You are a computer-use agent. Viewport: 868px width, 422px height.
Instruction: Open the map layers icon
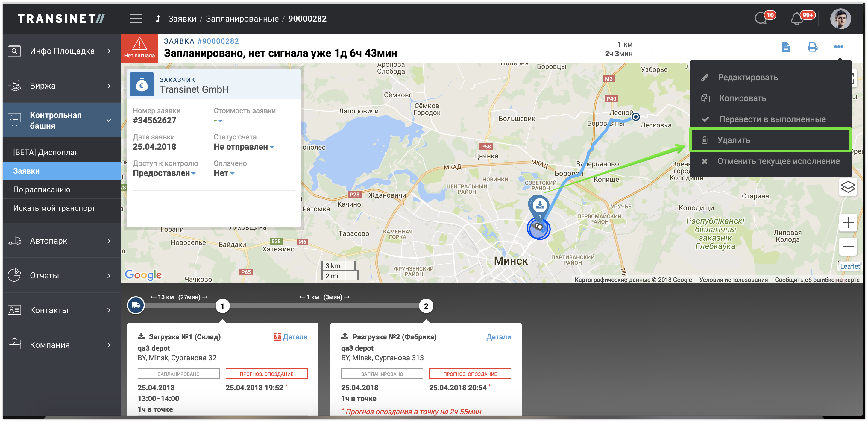(x=848, y=187)
